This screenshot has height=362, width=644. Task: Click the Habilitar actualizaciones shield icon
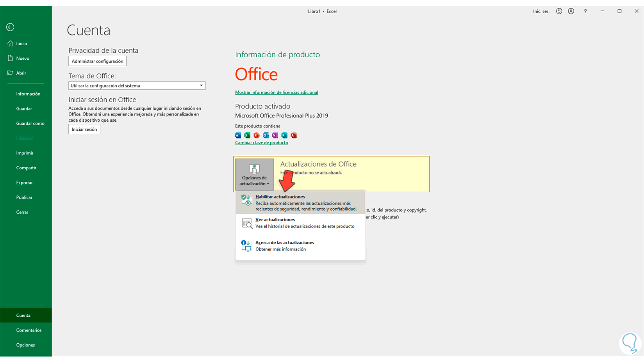tap(246, 200)
